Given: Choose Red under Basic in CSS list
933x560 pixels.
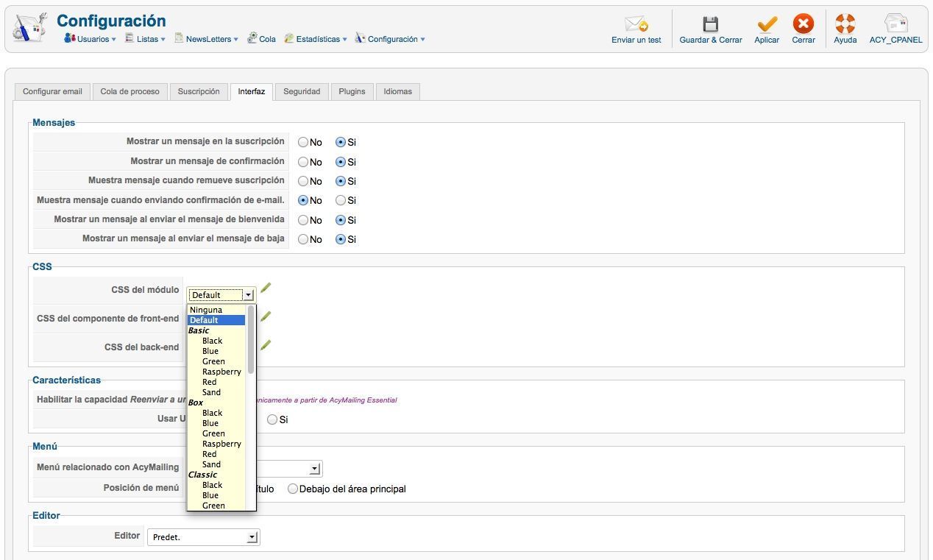Looking at the screenshot, I should click(216, 382).
